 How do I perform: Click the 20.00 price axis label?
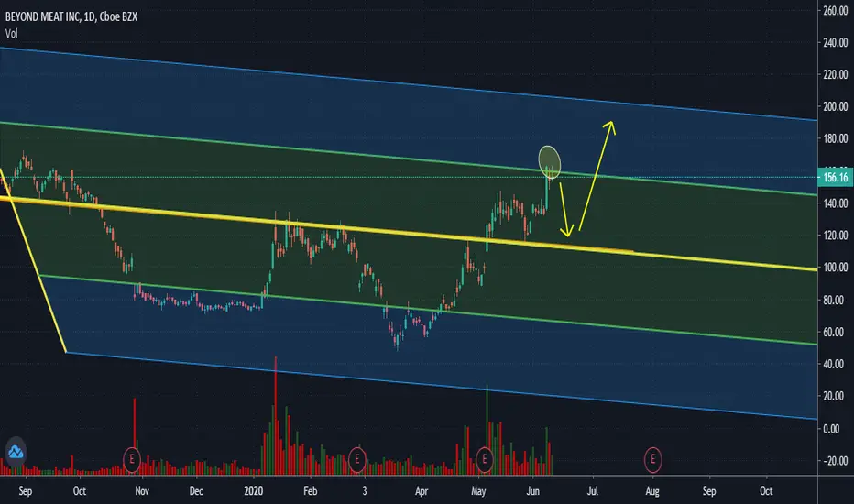[836, 396]
